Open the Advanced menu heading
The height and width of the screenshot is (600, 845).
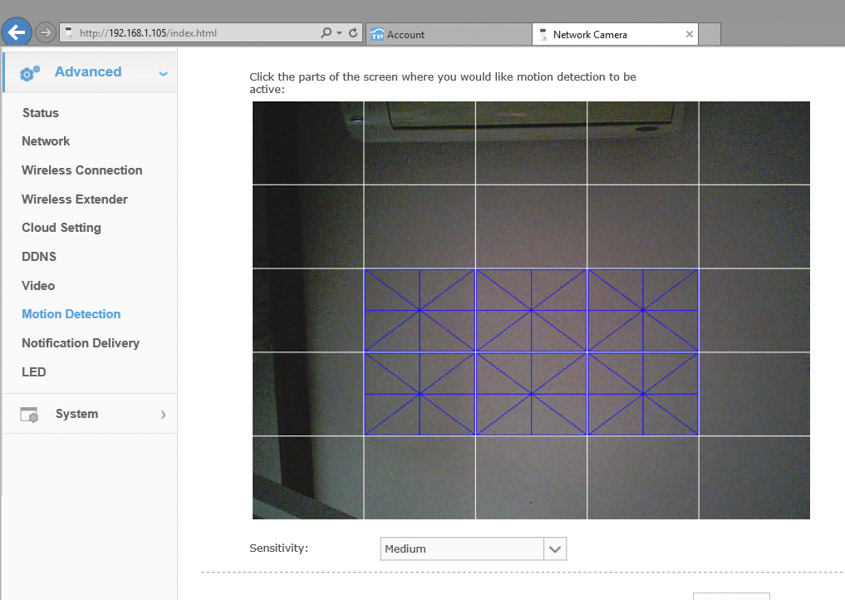pos(88,72)
